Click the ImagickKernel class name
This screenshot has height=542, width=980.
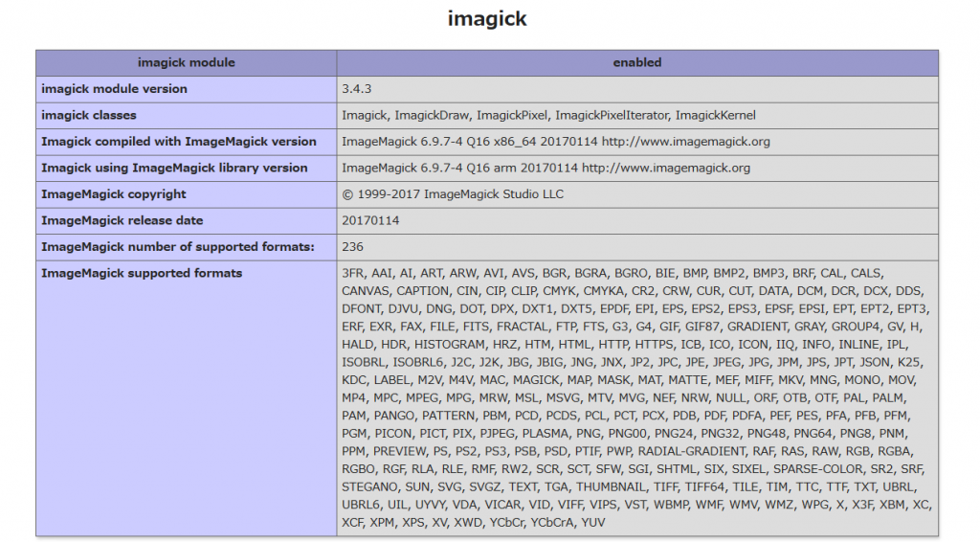[715, 115]
